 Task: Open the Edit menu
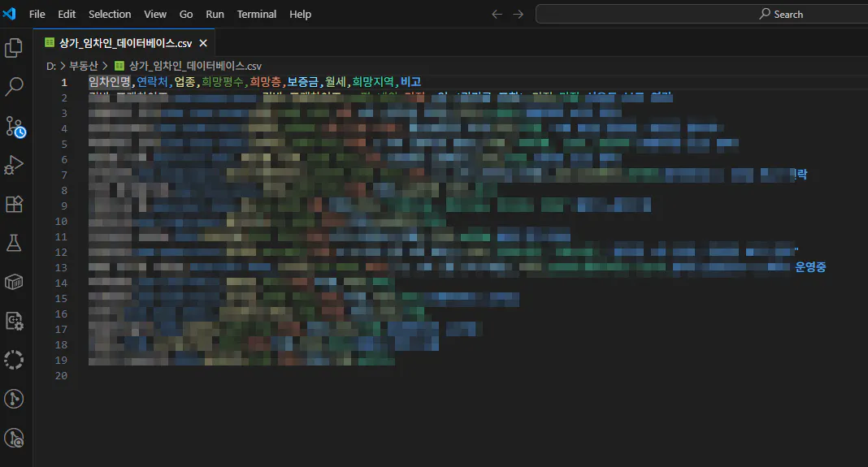tap(67, 15)
